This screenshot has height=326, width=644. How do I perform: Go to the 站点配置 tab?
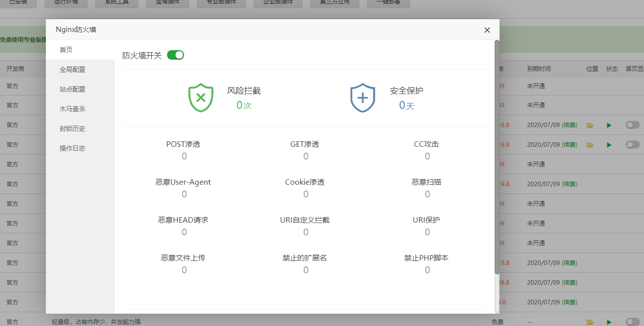[x=80, y=89]
